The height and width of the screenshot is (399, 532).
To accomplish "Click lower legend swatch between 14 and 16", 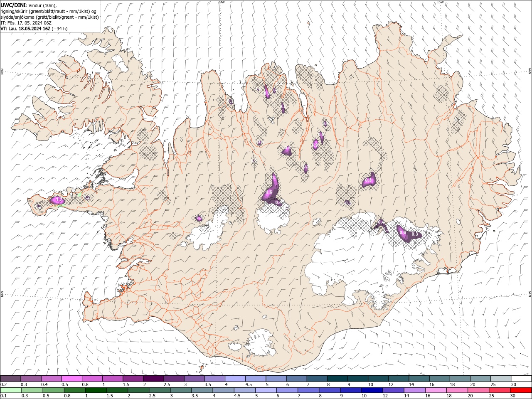I will point(414,390).
